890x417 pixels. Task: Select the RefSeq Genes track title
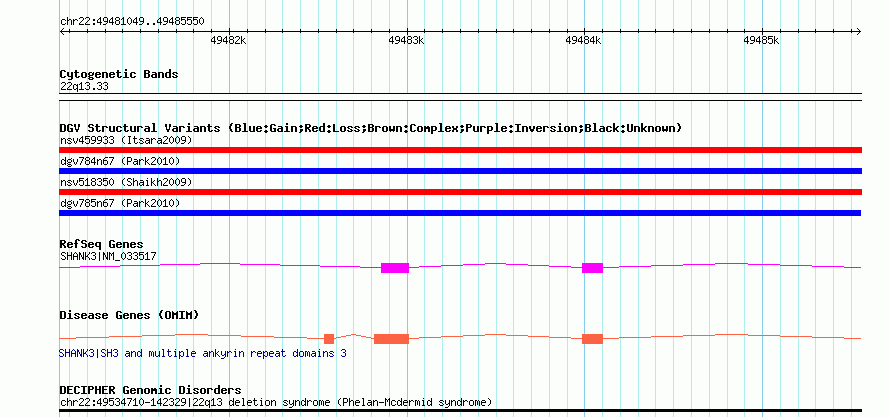point(102,245)
